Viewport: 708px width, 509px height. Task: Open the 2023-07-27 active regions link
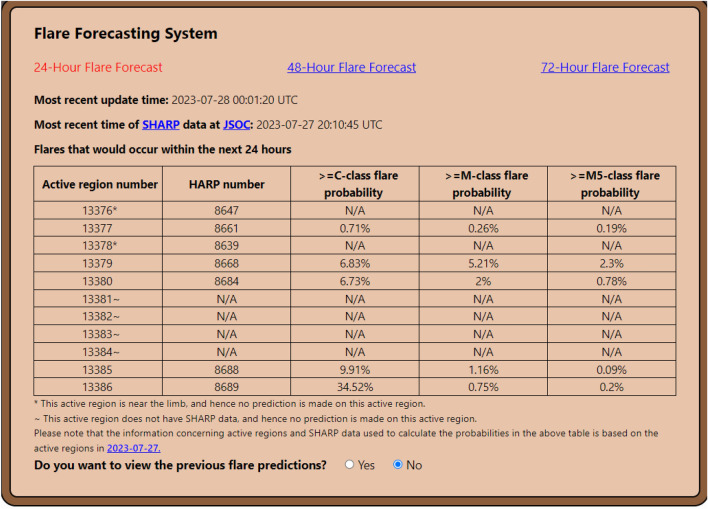click(134, 448)
